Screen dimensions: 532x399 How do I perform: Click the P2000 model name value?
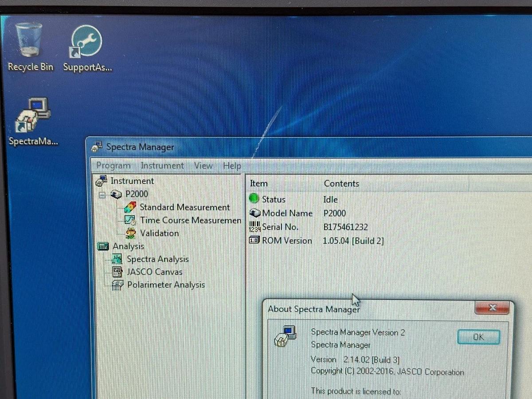[x=335, y=213]
